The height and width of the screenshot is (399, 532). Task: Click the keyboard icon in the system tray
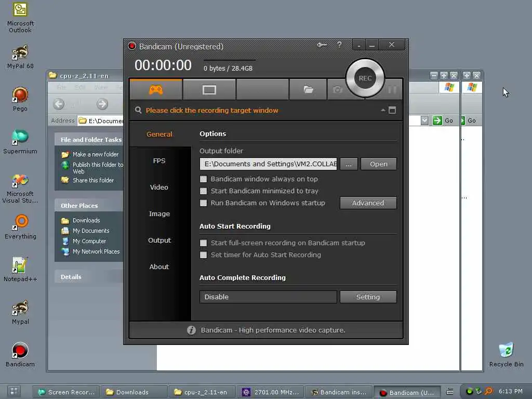coord(449,392)
